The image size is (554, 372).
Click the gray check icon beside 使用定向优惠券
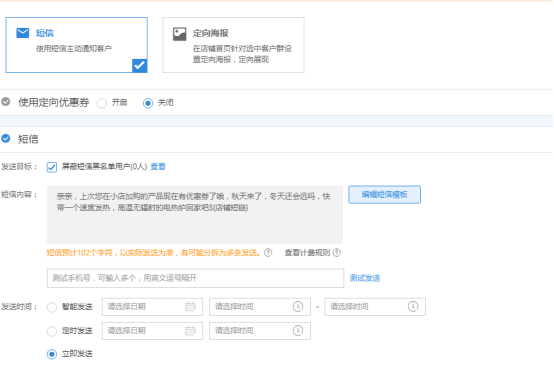click(x=6, y=102)
